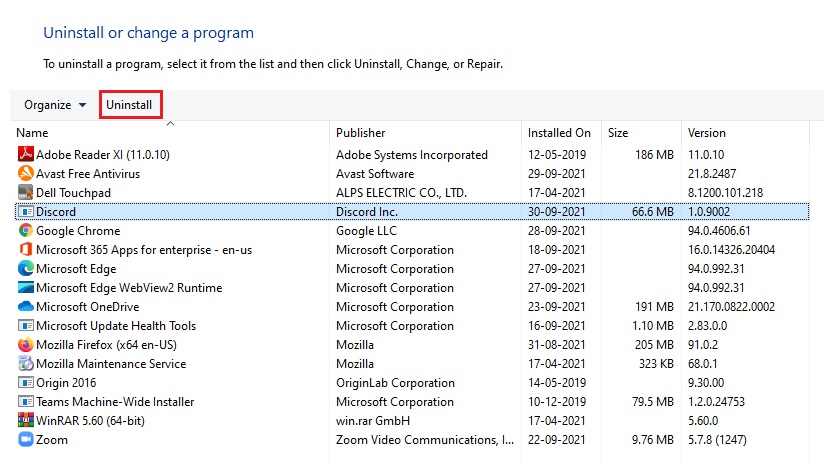Select Teams Machine-Wide Installer name

115,401
